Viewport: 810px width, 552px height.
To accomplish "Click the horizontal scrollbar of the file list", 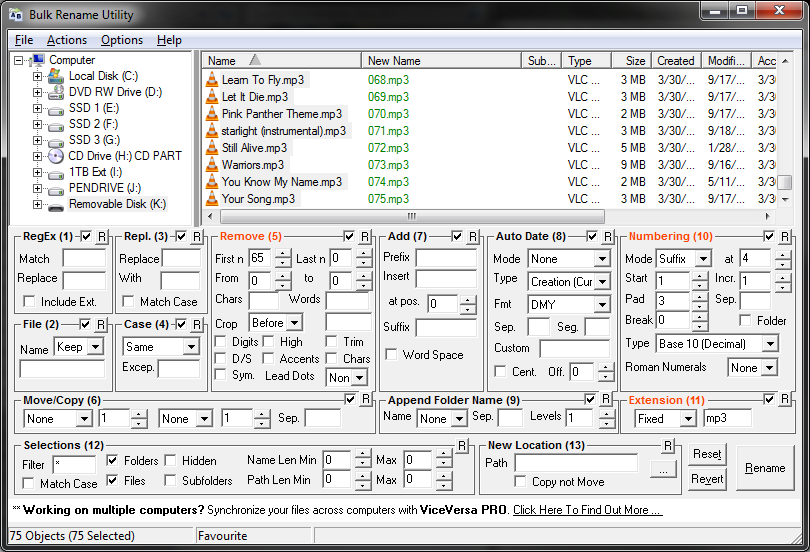I will [412, 216].
